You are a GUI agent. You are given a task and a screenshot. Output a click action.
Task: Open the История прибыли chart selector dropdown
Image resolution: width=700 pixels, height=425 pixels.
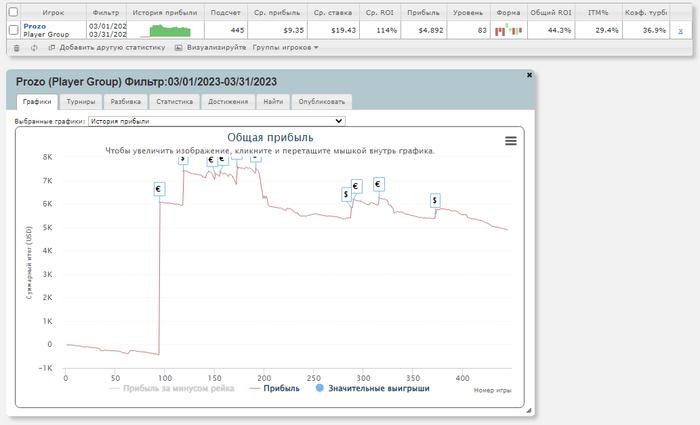tap(217, 121)
